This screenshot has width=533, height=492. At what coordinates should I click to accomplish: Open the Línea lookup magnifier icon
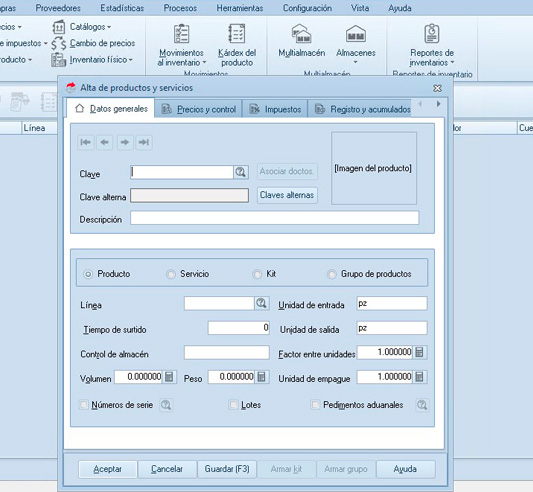pos(262,303)
